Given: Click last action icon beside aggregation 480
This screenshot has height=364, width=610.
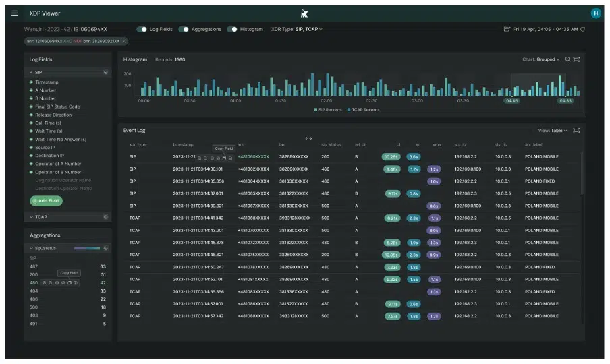Looking at the screenshot, I should pyautogui.click(x=76, y=283).
